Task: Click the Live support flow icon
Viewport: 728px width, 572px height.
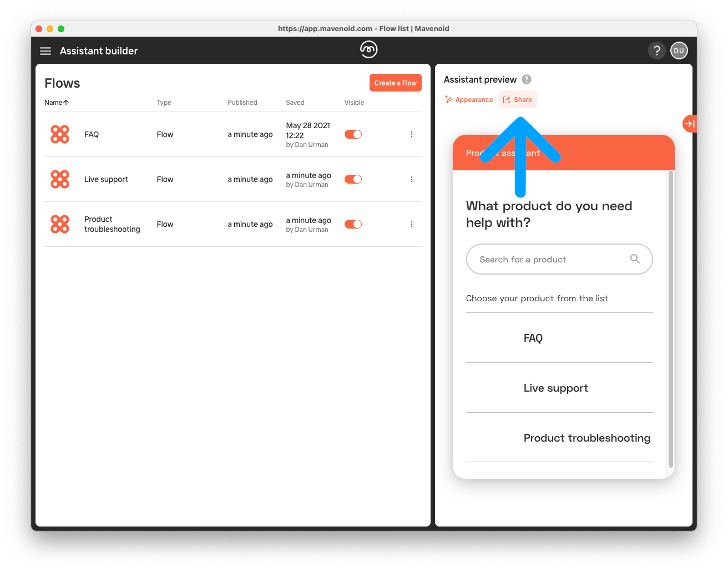Action: 60,179
